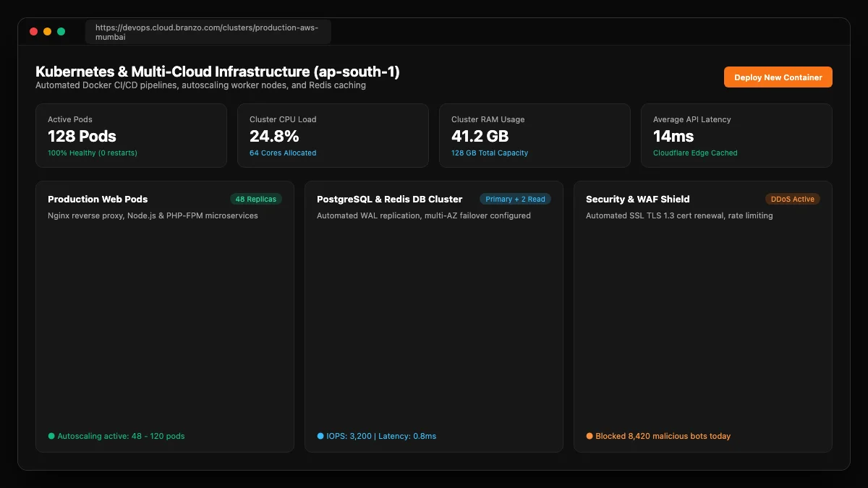Viewport: 868px width, 488px height.
Task: Click the Active Pods label
Action: pyautogui.click(x=70, y=119)
